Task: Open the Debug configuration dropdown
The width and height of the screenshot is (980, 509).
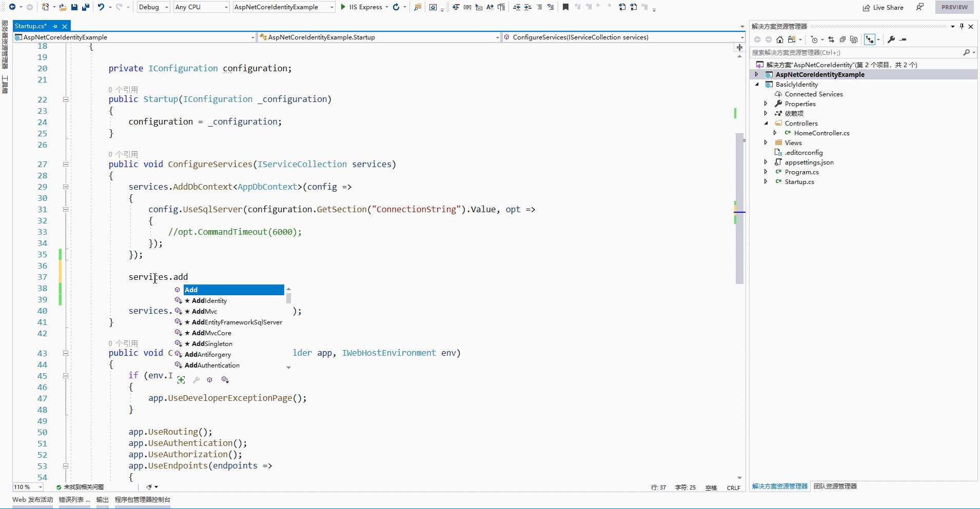Action: (x=153, y=7)
